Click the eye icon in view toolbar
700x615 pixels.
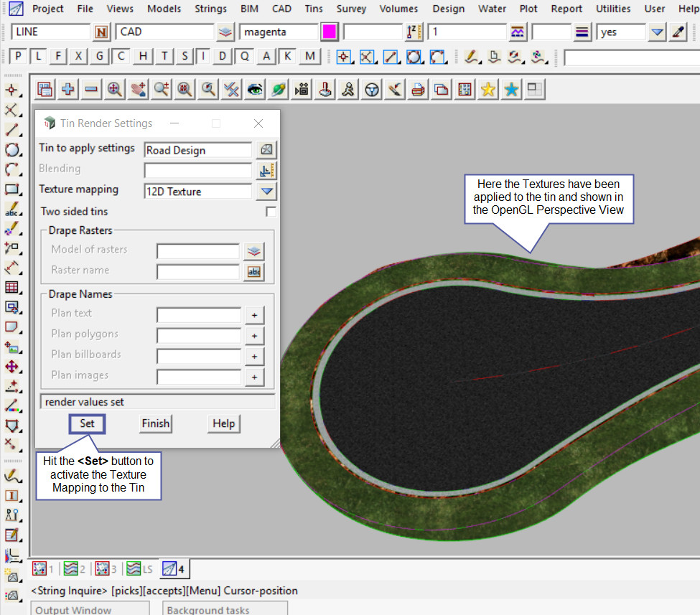tap(255, 89)
